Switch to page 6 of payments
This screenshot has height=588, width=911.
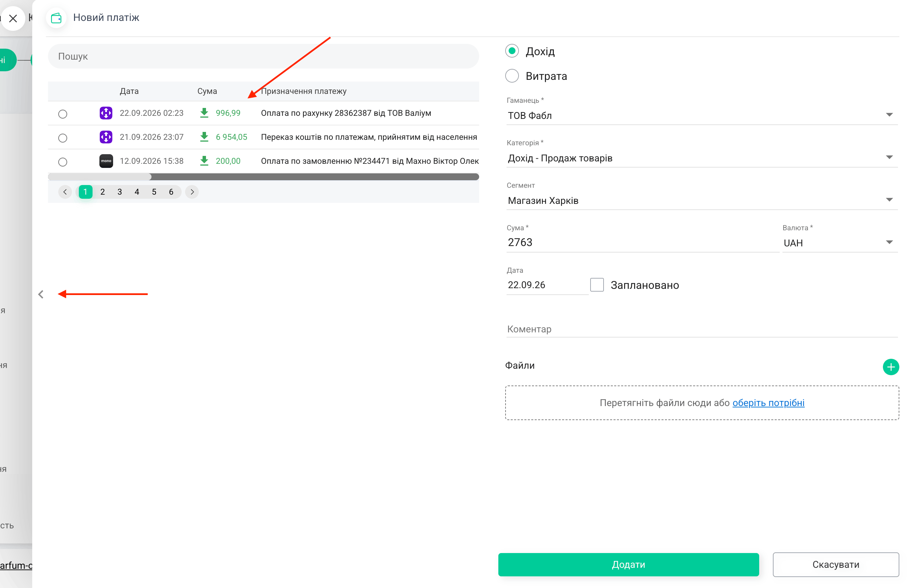(x=171, y=192)
